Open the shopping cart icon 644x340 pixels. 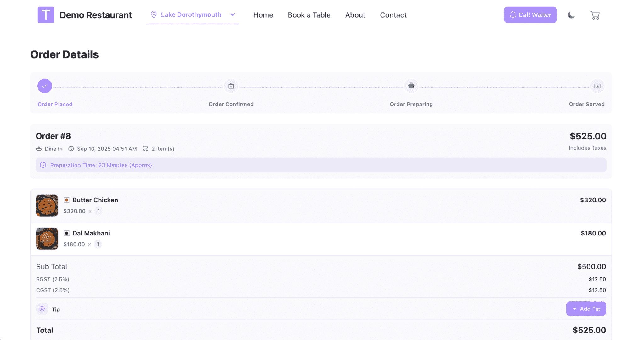click(x=595, y=14)
